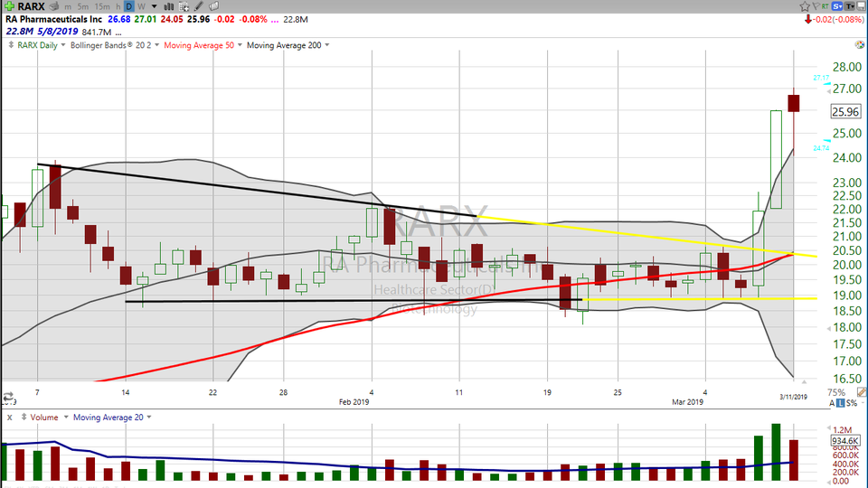Open the chart style bar icon
The height and width of the screenshot is (488, 868).
click(x=169, y=6)
